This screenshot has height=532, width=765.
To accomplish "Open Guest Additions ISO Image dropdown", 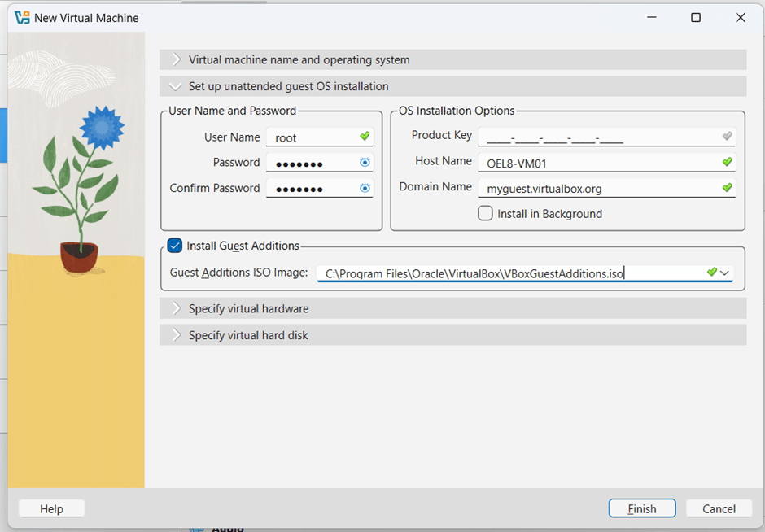I will pos(724,273).
